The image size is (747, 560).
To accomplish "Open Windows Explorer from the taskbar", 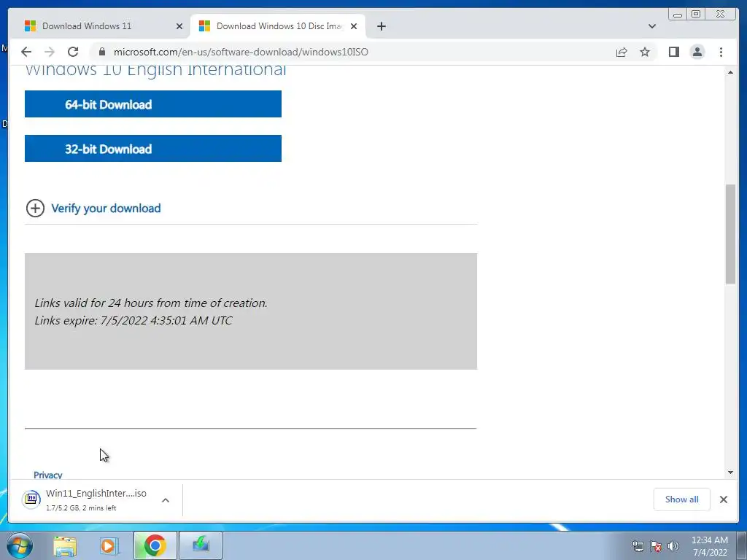I will tap(65, 545).
